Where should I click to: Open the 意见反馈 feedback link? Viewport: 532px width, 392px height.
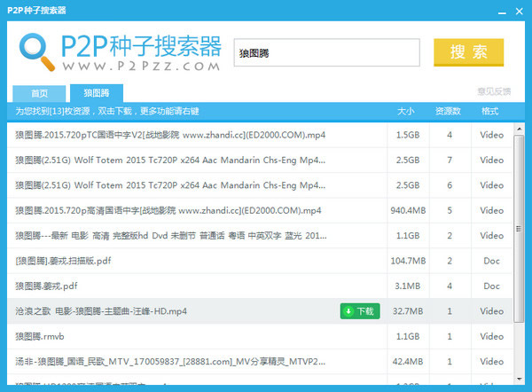click(x=494, y=91)
